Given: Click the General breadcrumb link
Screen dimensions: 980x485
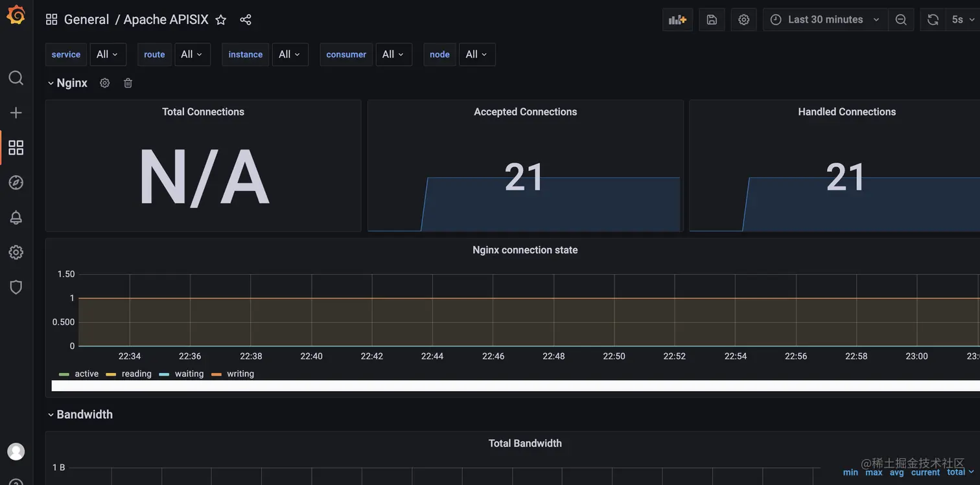Looking at the screenshot, I should 86,19.
